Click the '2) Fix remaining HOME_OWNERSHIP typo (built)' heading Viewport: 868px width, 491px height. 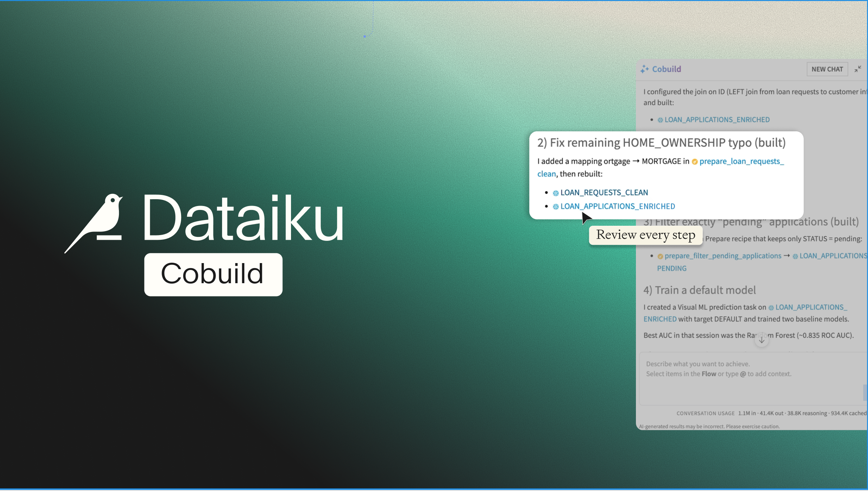661,143
